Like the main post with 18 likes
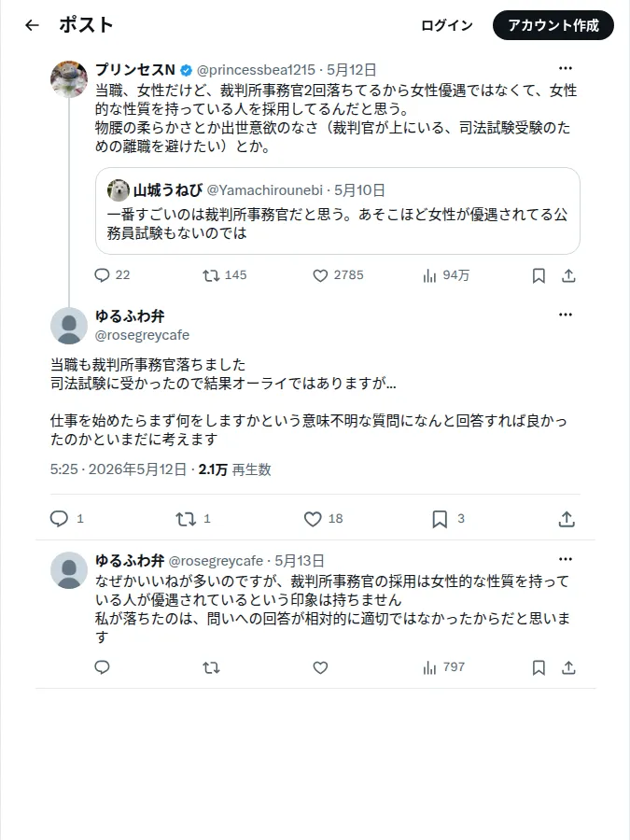The image size is (630, 840). [313, 519]
